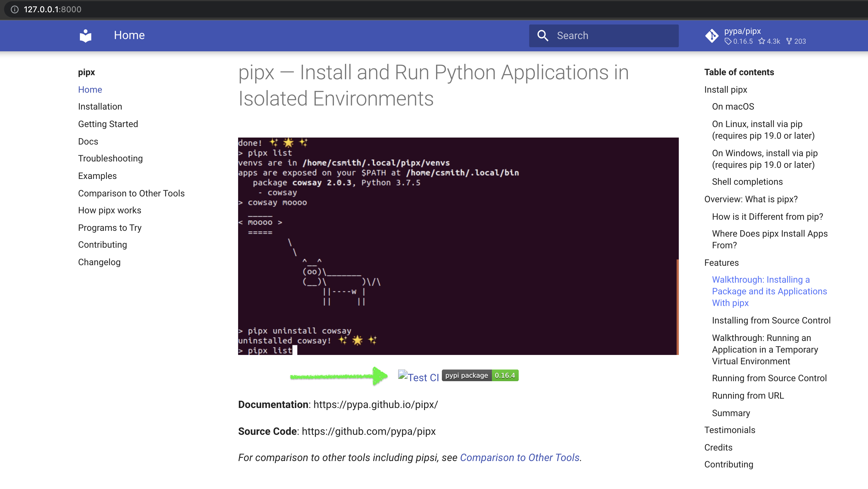Viewport: 868px width, 489px height.
Task: Select Troubleshooting in the navigation
Action: (110, 158)
